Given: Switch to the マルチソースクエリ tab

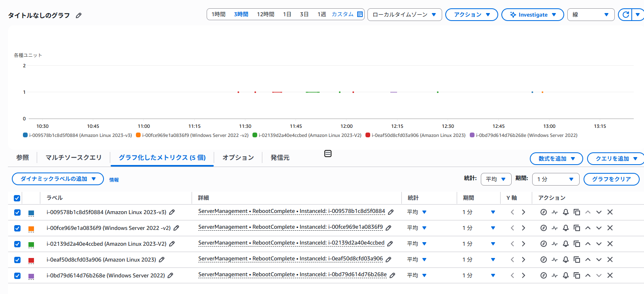Looking at the screenshot, I should click(73, 157).
